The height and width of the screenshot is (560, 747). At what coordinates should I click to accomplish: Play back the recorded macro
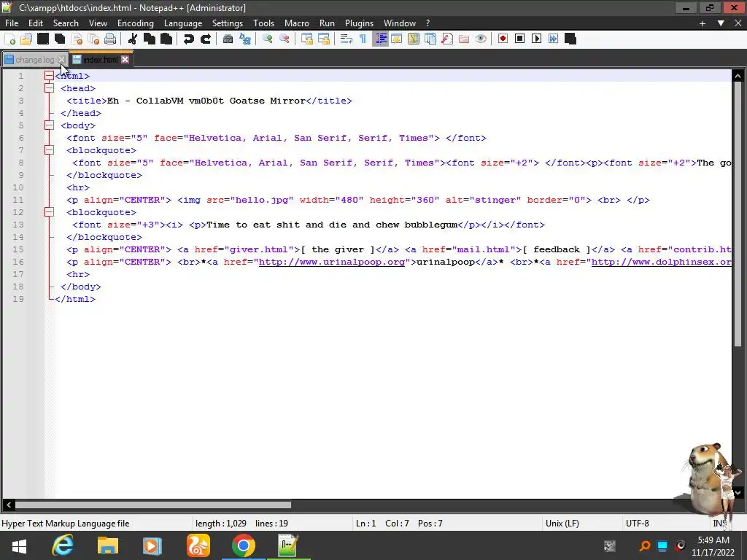pyautogui.click(x=536, y=39)
